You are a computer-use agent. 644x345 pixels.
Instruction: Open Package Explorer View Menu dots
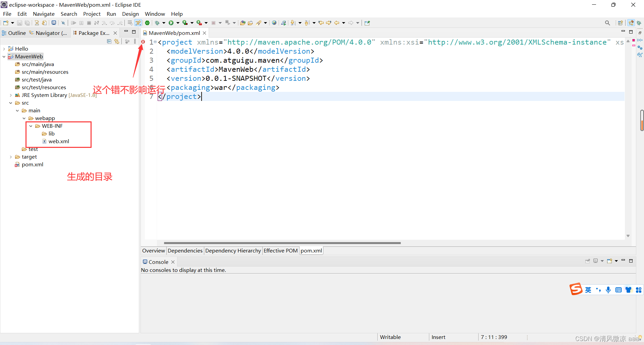135,42
